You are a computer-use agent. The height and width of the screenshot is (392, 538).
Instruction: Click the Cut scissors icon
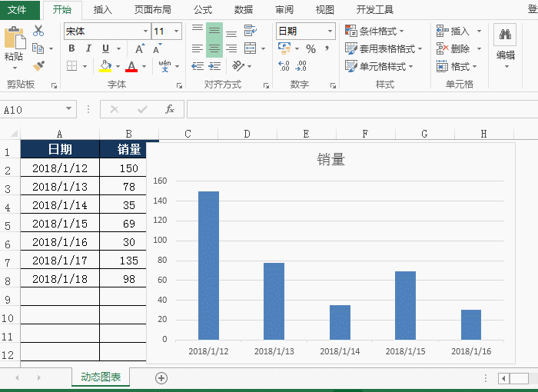pos(38,31)
